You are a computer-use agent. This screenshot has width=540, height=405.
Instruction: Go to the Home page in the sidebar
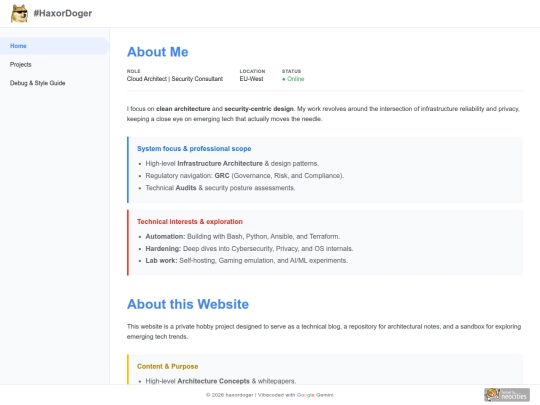point(54,46)
